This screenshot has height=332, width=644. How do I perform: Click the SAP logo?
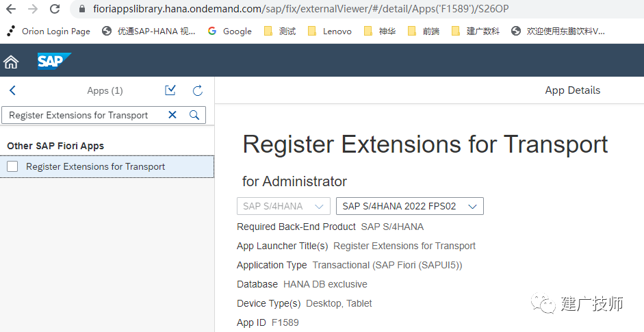click(54, 61)
